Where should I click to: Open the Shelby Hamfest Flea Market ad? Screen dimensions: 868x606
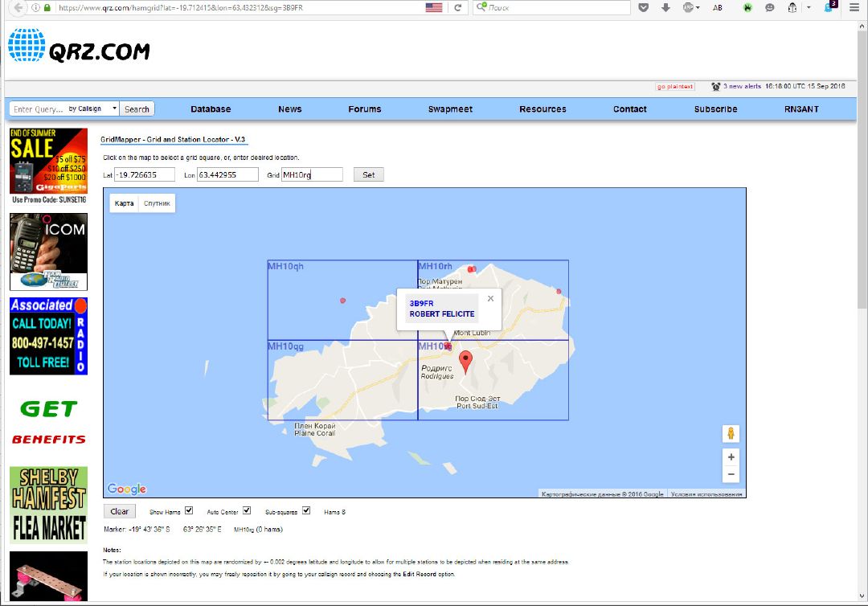click(x=49, y=505)
